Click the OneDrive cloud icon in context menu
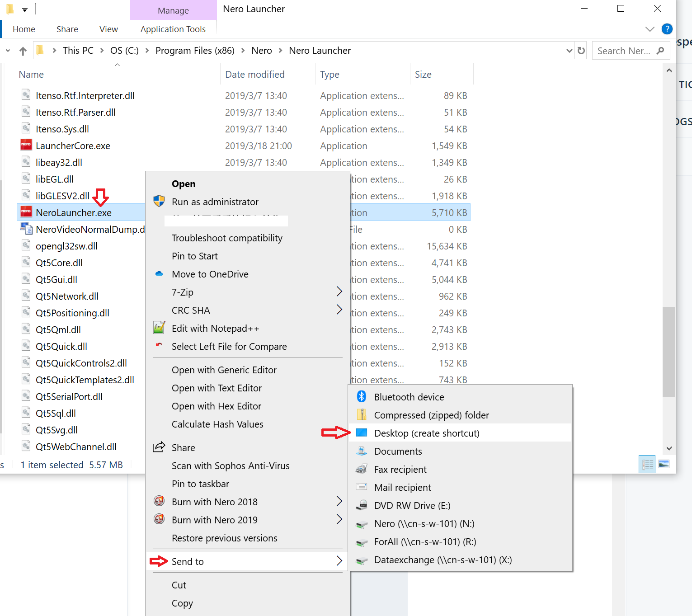The width and height of the screenshot is (692, 616). 159,273
